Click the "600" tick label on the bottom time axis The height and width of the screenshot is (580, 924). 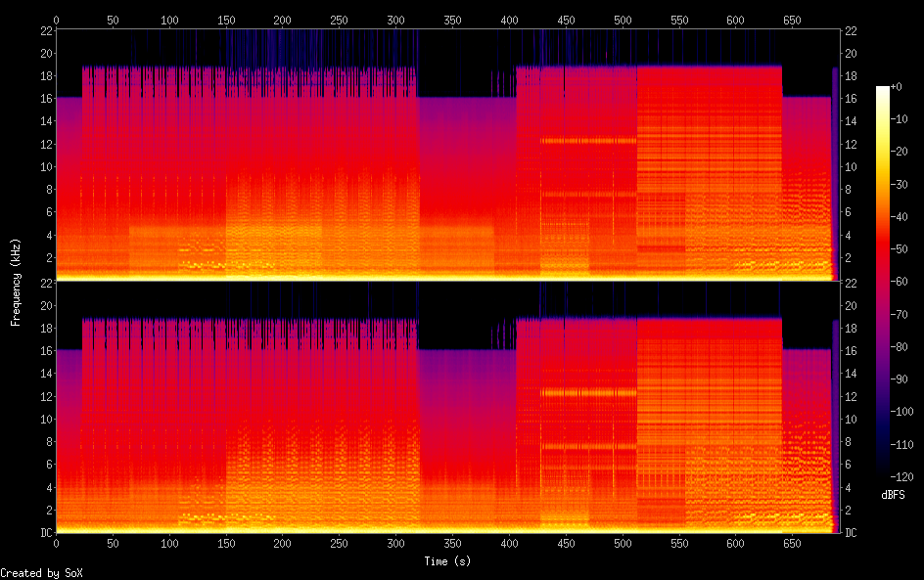point(735,544)
